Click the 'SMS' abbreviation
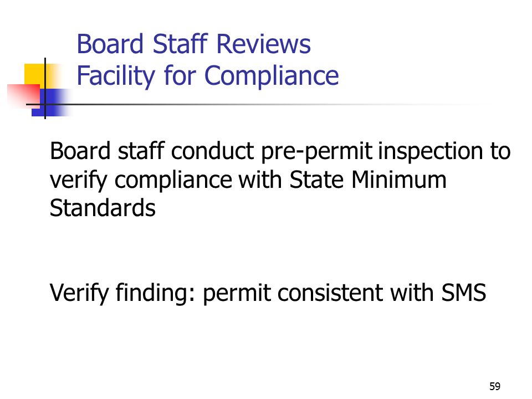 click(x=463, y=293)
